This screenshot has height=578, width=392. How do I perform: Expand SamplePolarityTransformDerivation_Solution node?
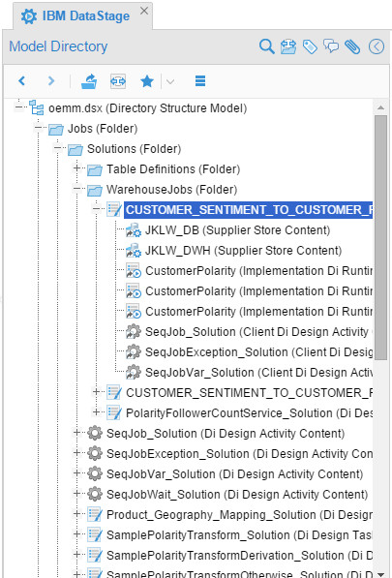click(77, 554)
